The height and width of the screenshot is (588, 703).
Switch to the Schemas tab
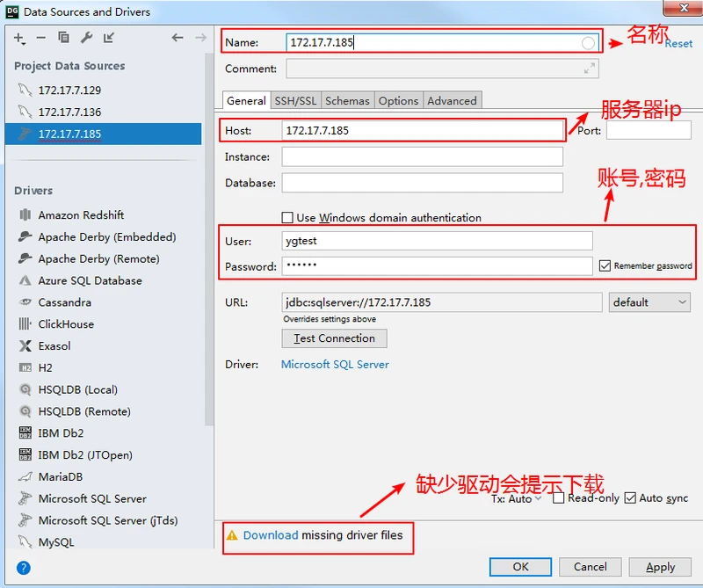tap(347, 100)
